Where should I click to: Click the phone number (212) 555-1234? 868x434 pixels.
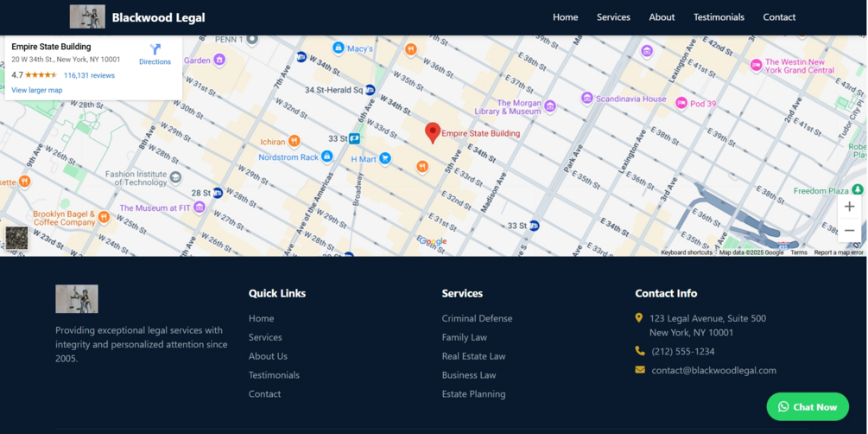click(x=683, y=351)
